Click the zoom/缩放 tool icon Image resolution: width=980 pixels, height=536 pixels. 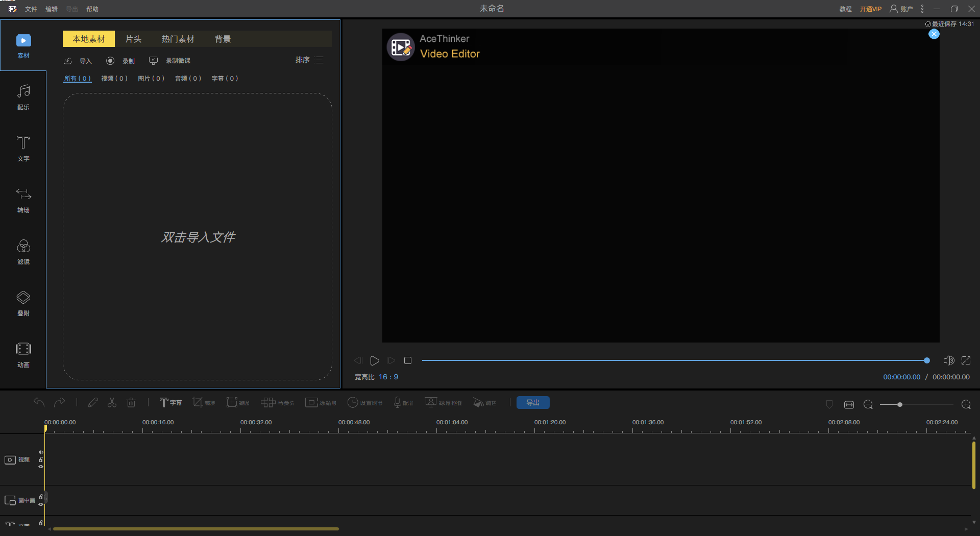point(238,403)
